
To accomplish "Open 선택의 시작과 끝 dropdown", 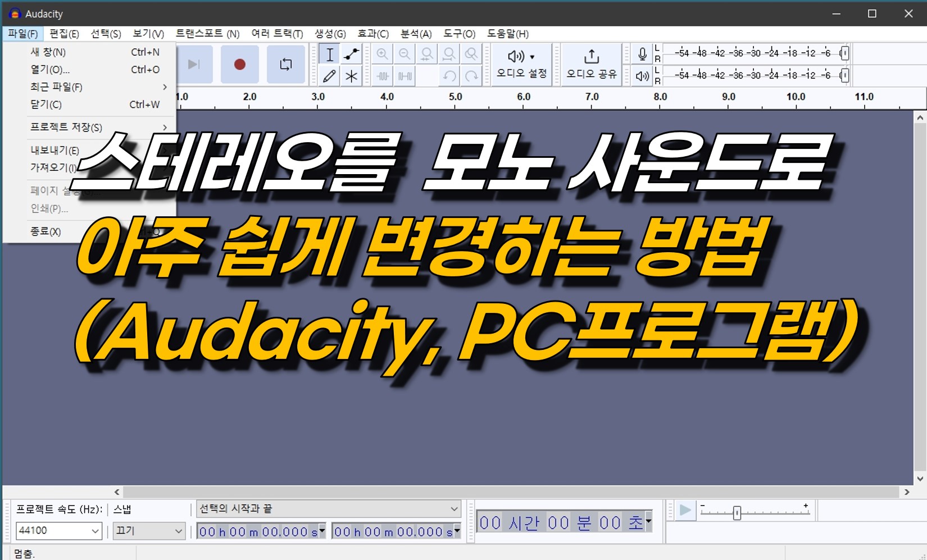I will 329,509.
